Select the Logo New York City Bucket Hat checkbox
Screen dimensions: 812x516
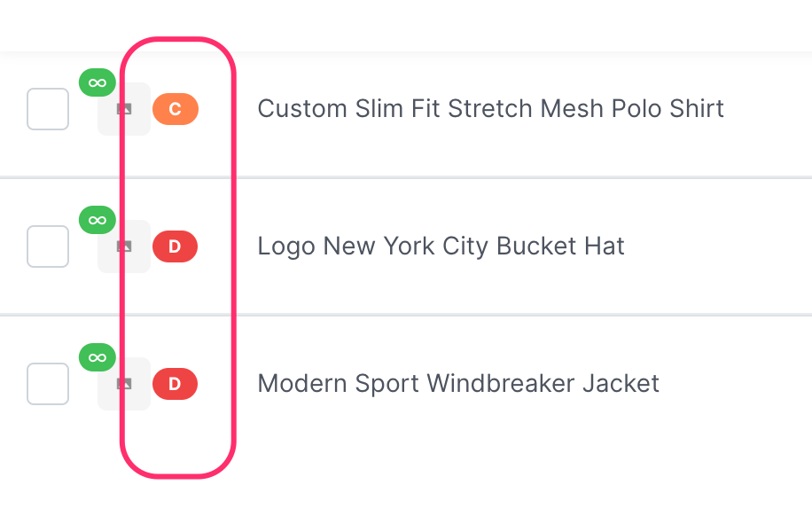pos(48,246)
